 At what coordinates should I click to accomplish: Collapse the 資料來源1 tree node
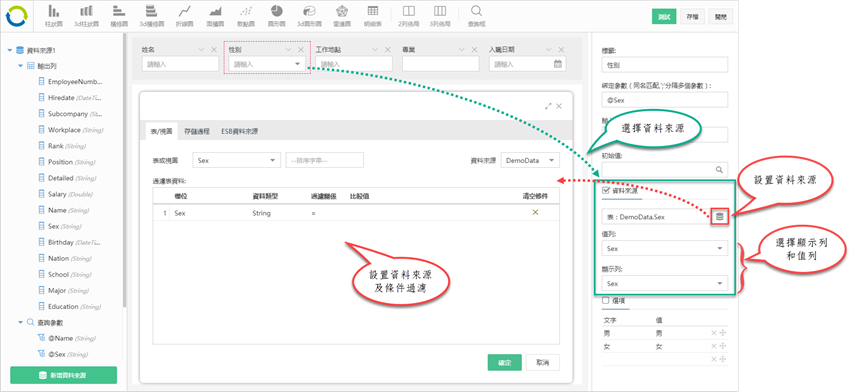coord(10,50)
